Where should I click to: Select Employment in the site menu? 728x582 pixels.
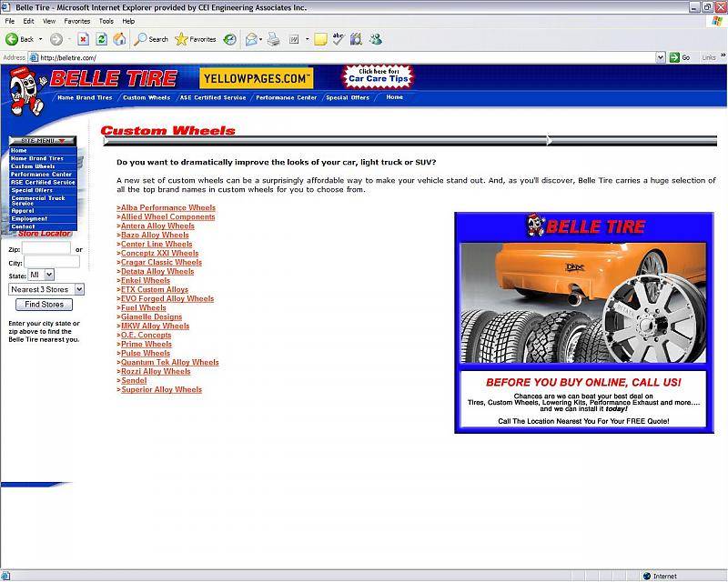coord(43,218)
